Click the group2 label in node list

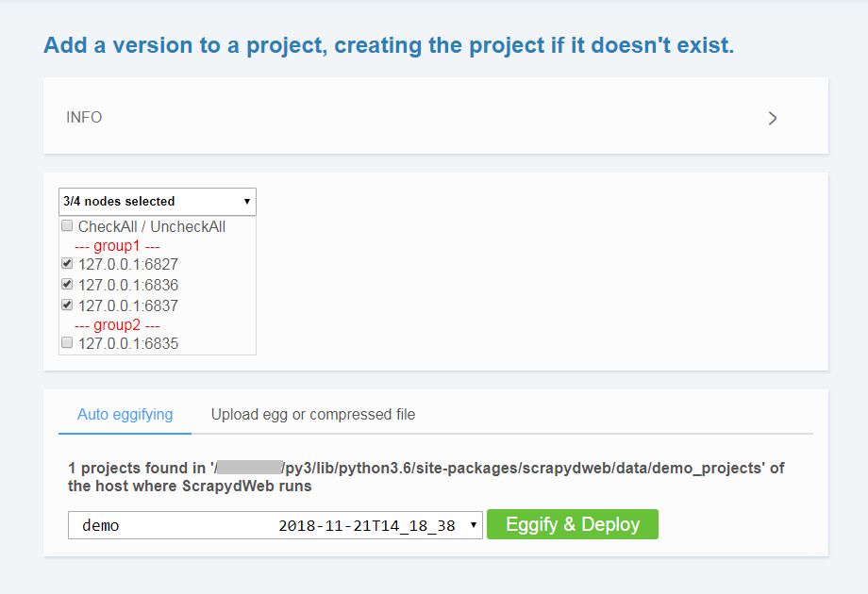coord(117,324)
